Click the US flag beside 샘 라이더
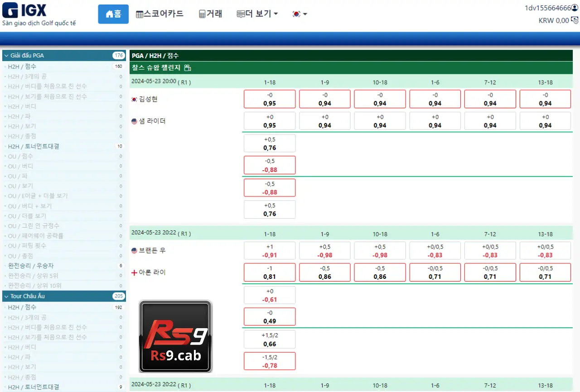Image resolution: width=580 pixels, height=392 pixels. point(134,121)
